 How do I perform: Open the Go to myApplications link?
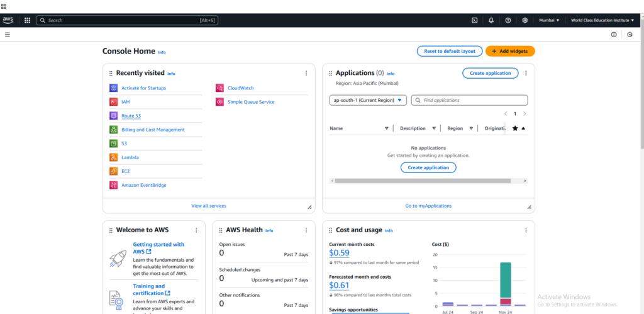click(x=428, y=206)
